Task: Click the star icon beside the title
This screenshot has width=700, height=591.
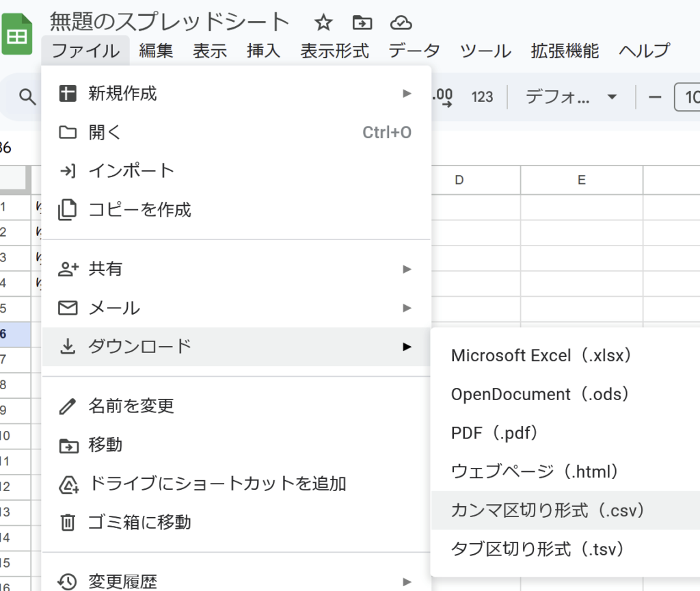Action: pyautogui.click(x=323, y=23)
